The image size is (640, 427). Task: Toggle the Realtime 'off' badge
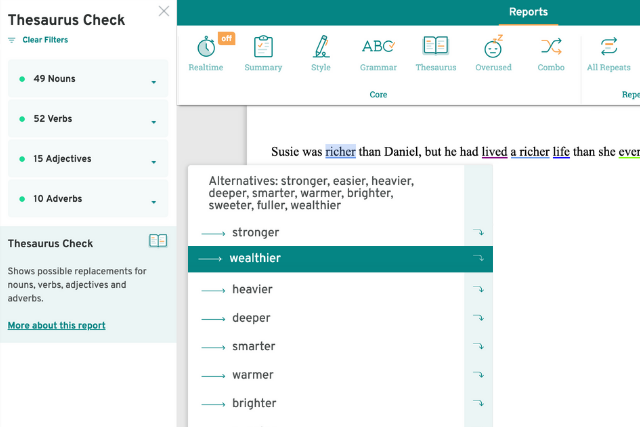pyautogui.click(x=227, y=38)
